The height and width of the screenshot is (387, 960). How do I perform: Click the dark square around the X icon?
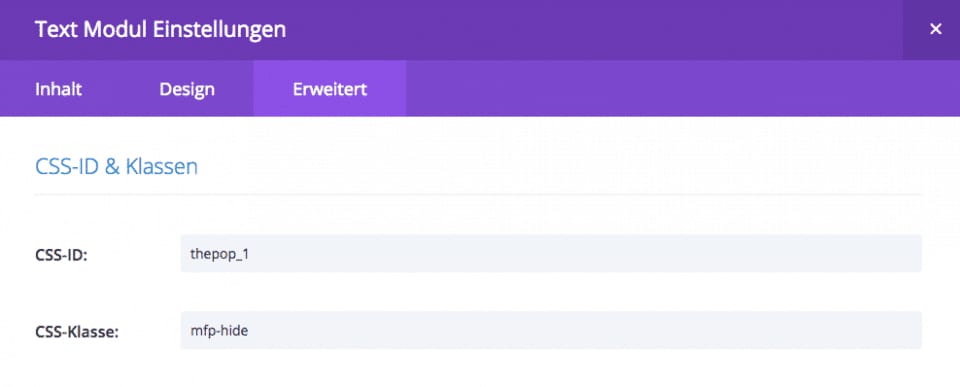coord(931,30)
